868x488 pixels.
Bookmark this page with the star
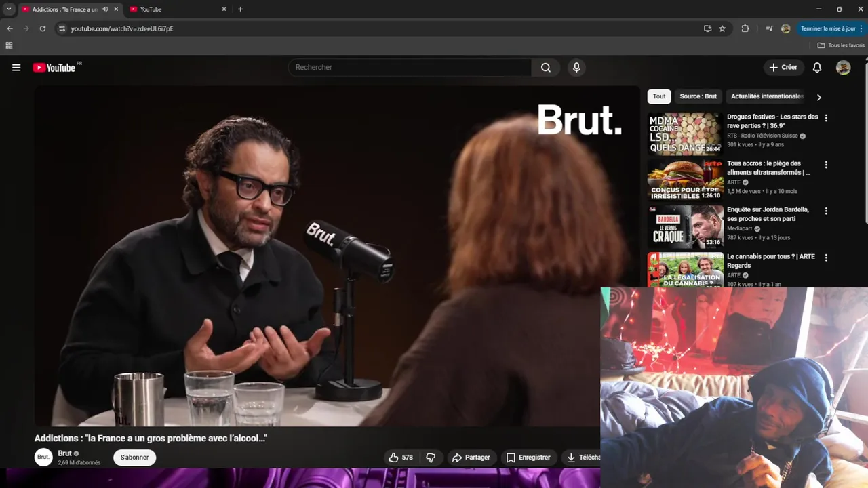[722, 28]
